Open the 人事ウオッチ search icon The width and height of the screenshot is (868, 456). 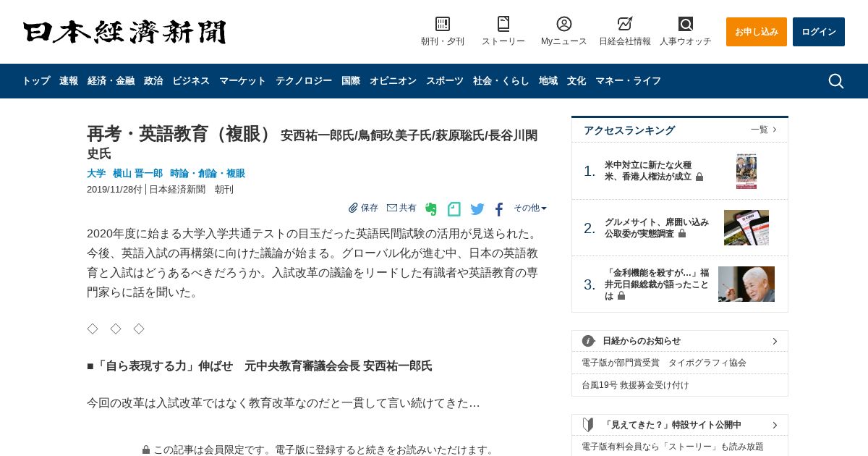[x=686, y=24]
